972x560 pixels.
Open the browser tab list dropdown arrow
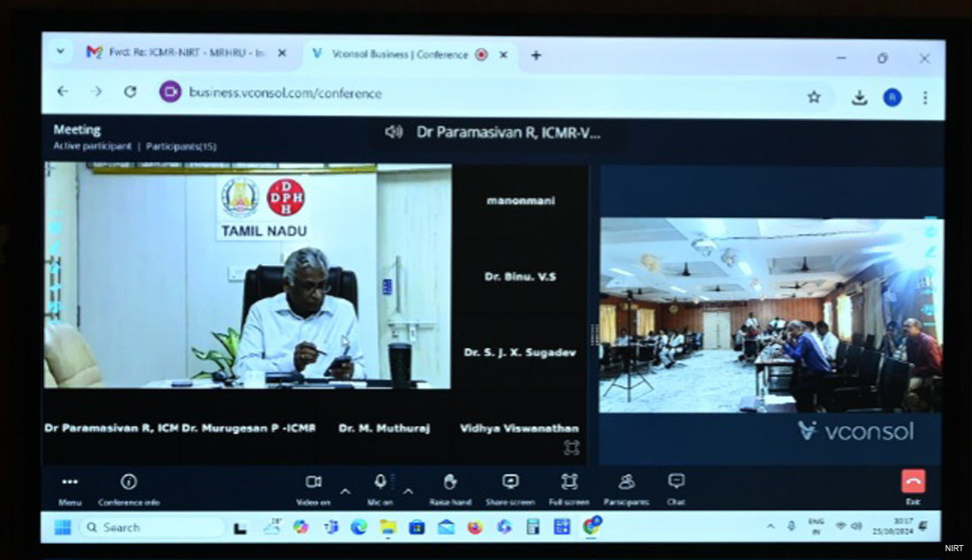click(60, 53)
